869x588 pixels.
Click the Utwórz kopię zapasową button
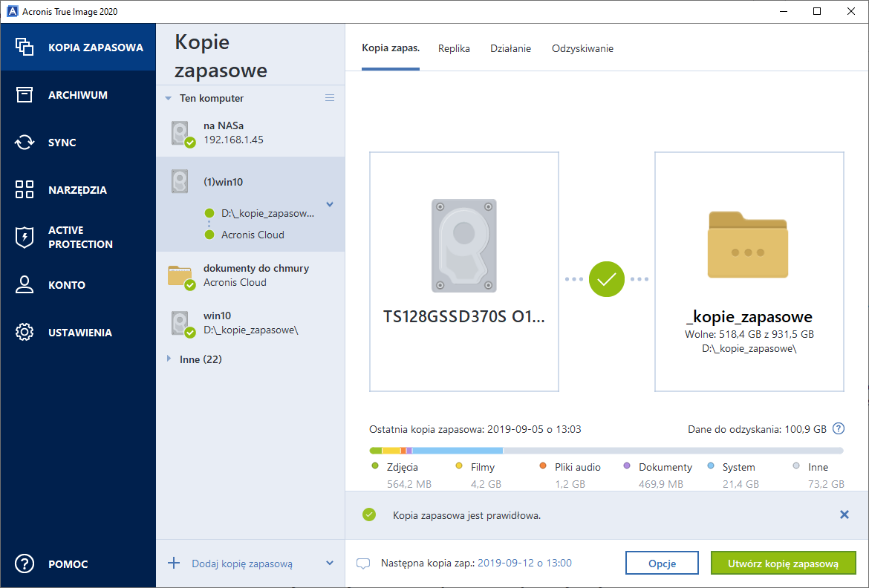pos(783,563)
